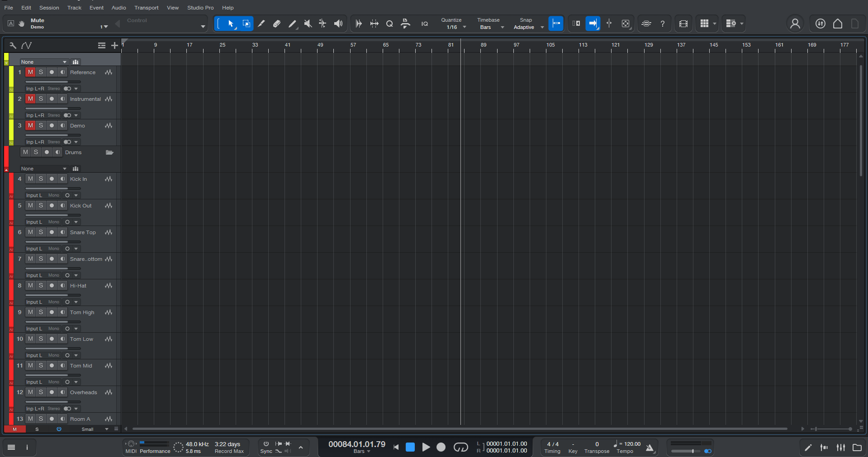The image size is (868, 457).
Task: Choose the Mute tool
Action: pyautogui.click(x=308, y=24)
